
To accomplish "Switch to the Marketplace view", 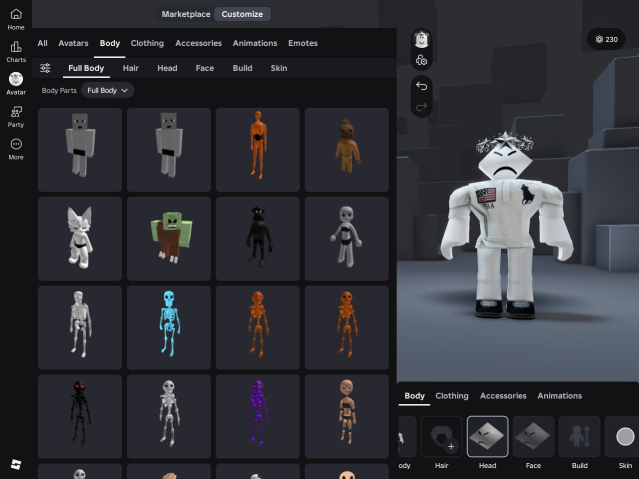I will pos(186,14).
